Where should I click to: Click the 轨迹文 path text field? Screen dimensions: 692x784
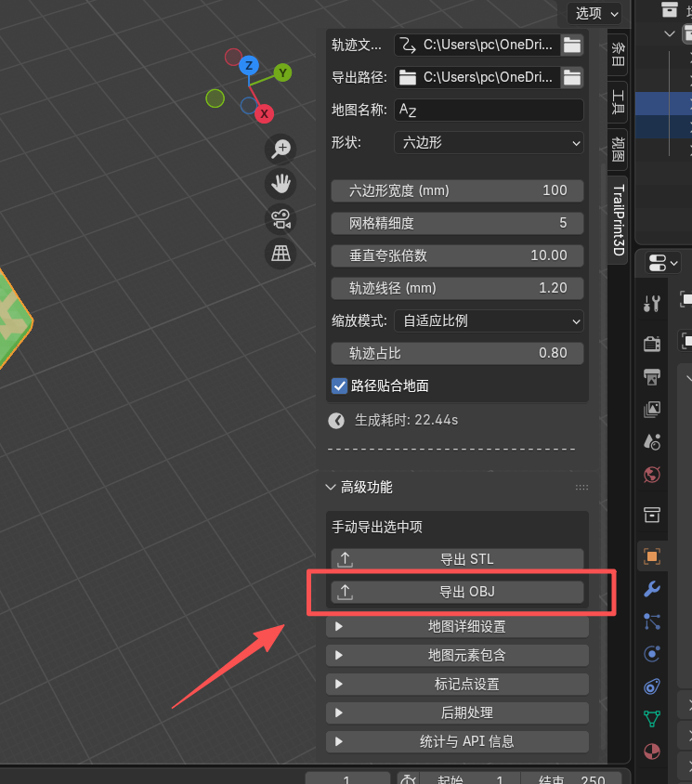[x=477, y=45]
